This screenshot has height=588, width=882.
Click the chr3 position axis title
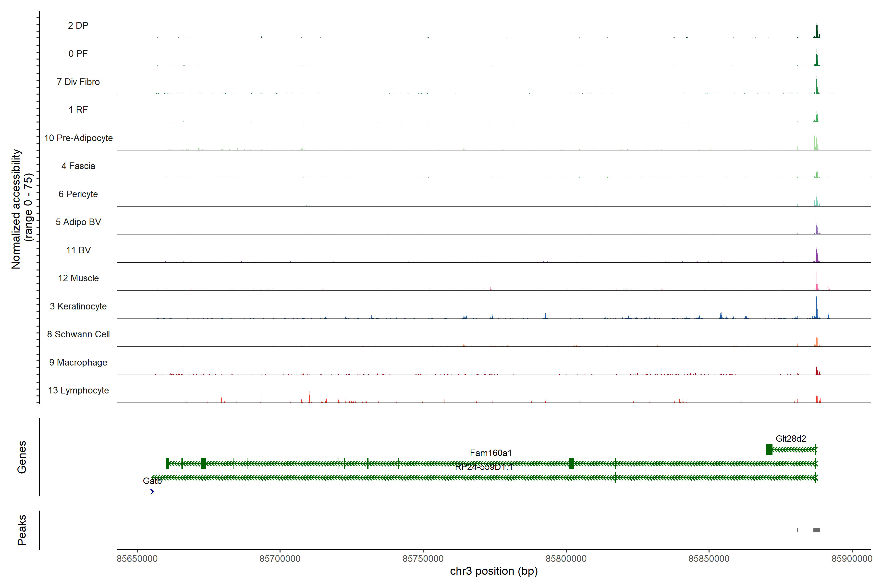coord(493,571)
